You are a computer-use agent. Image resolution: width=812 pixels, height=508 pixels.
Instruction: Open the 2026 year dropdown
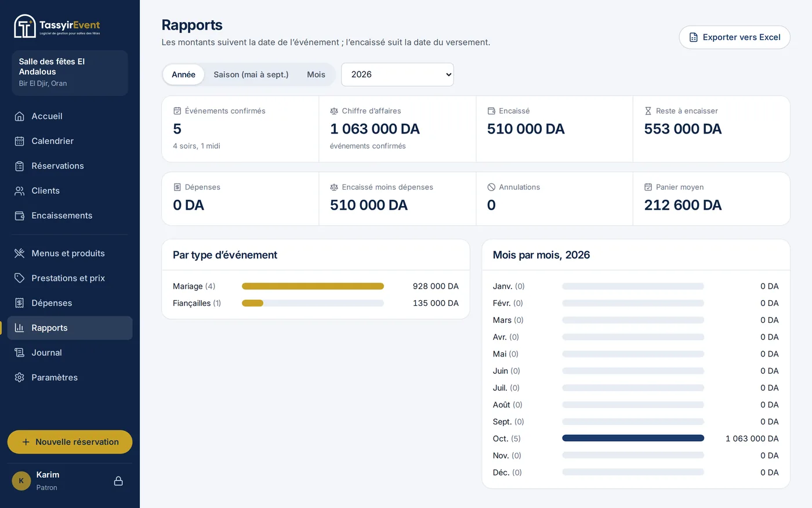pos(397,74)
